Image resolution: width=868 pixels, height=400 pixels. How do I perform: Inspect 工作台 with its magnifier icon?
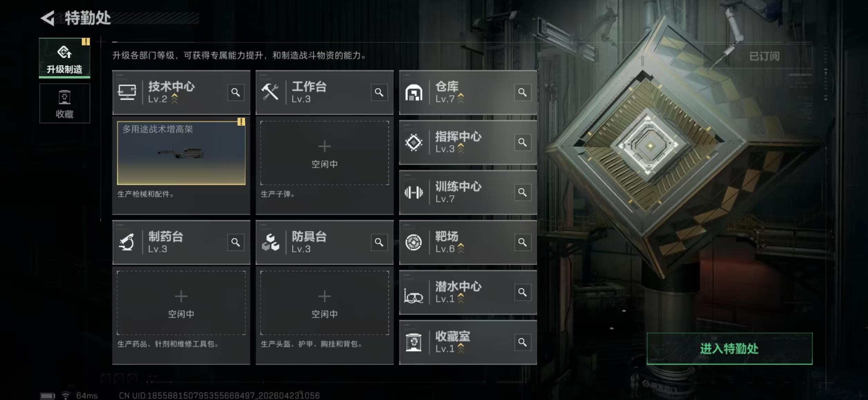coord(379,92)
